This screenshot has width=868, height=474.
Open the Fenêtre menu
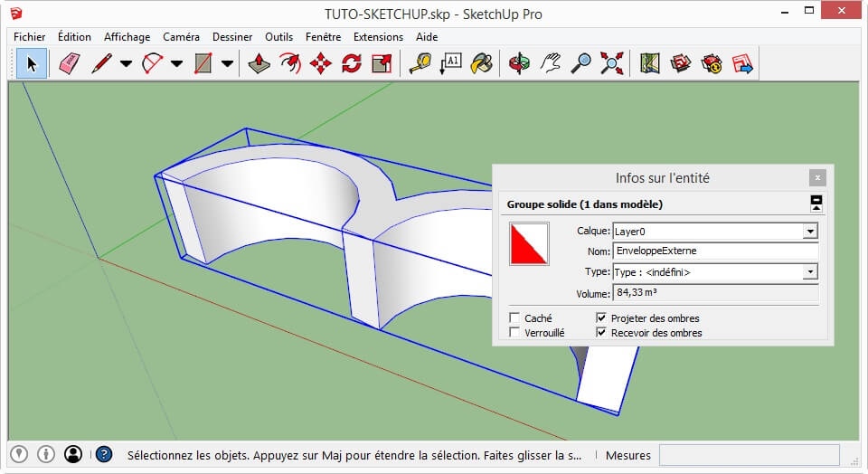(x=323, y=36)
